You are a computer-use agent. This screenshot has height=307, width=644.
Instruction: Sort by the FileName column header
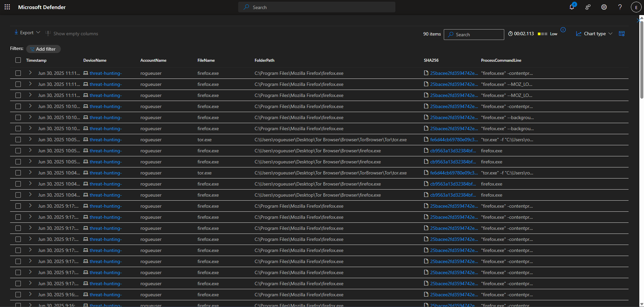point(206,60)
